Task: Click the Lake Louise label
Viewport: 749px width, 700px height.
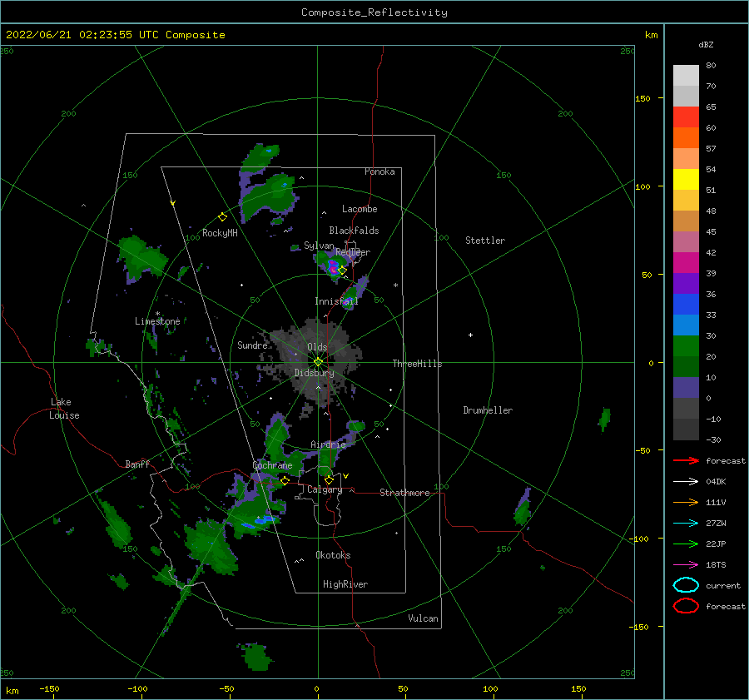Action: point(64,409)
